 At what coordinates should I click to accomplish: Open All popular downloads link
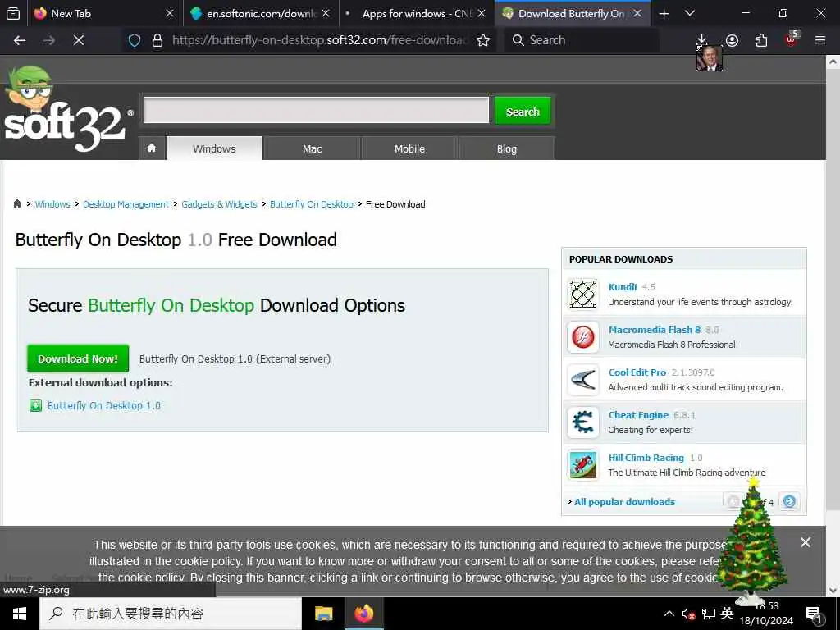click(624, 502)
